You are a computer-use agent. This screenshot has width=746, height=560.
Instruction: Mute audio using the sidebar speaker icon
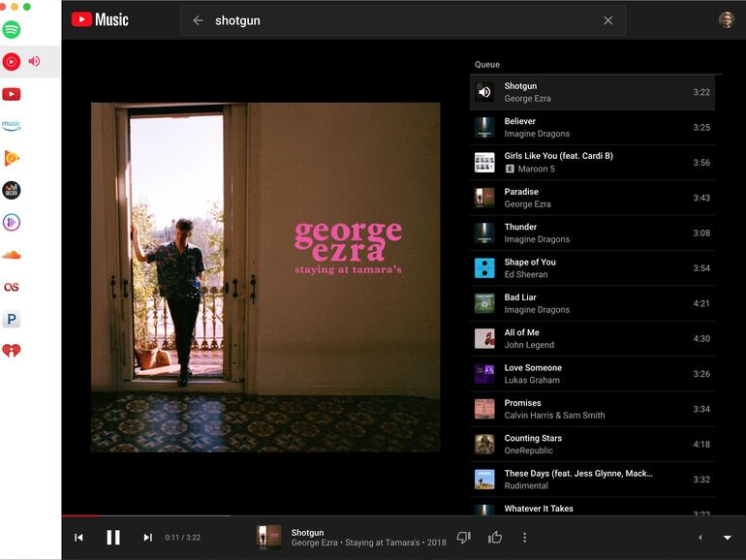34,61
